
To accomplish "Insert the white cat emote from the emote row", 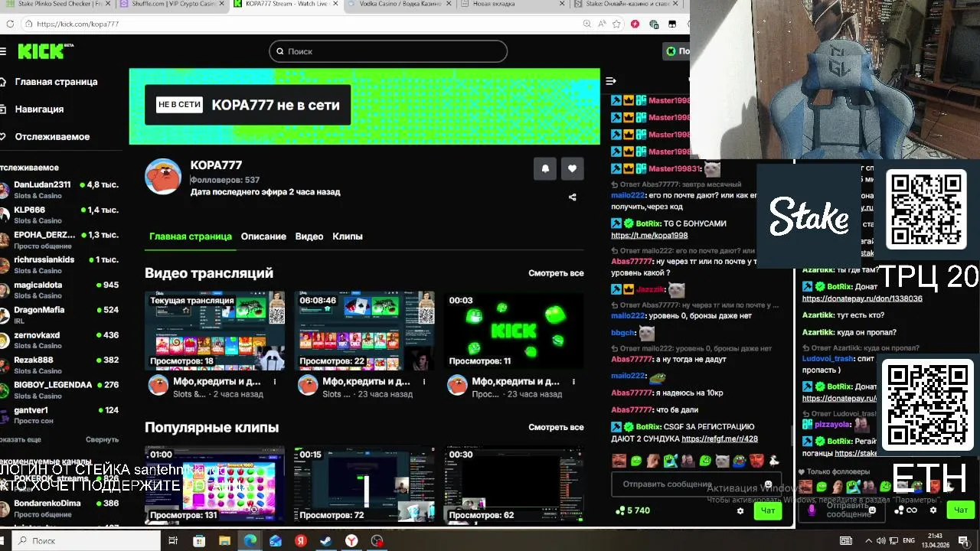I will tap(722, 461).
